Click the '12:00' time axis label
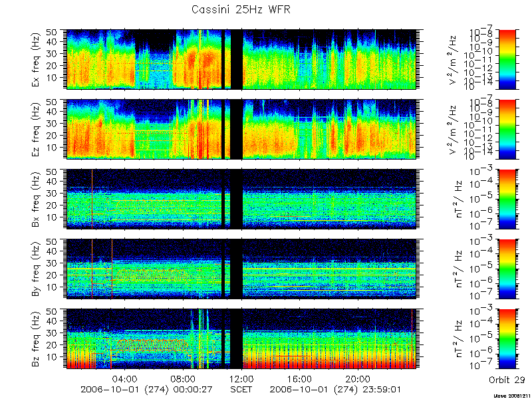Screen dimensions: 532x399 point(241,378)
